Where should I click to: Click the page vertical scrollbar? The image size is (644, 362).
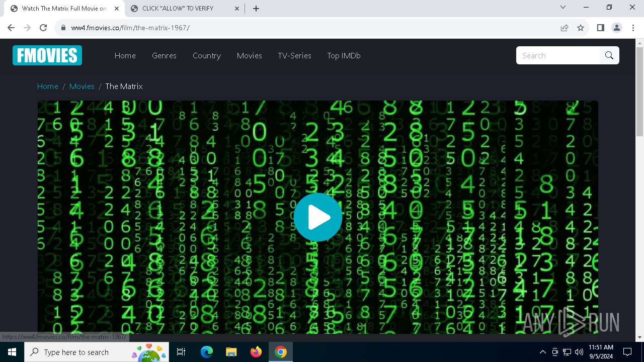[639, 92]
